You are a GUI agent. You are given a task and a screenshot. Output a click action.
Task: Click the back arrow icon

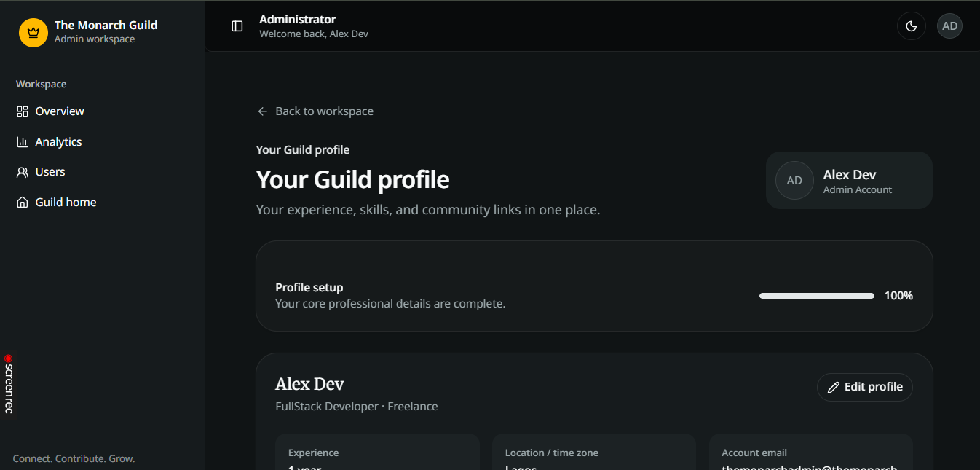[263, 111]
